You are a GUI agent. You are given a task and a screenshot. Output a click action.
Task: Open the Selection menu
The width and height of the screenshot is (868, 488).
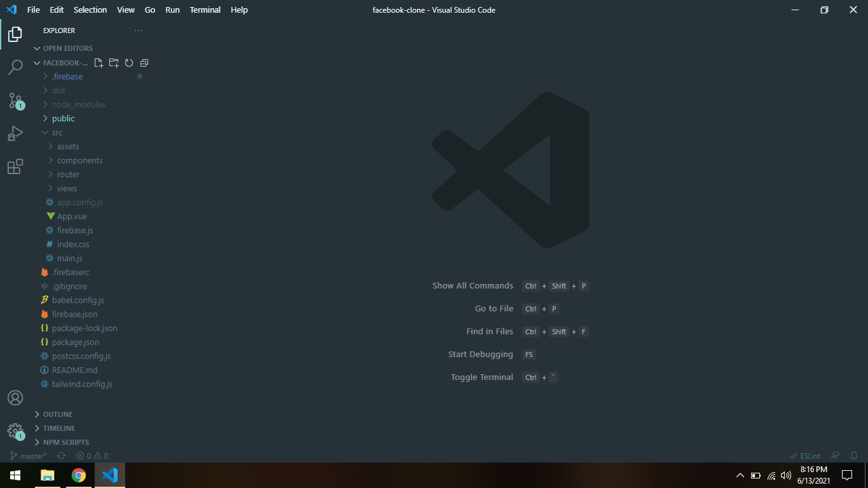(x=90, y=10)
